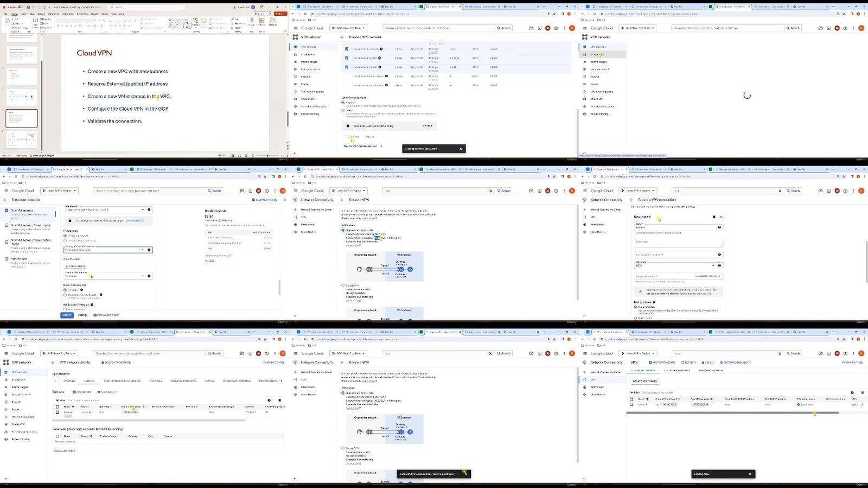Open Equivalent REST link on the VPC network details page
This screenshot has height=488, width=868.
pos(65,451)
